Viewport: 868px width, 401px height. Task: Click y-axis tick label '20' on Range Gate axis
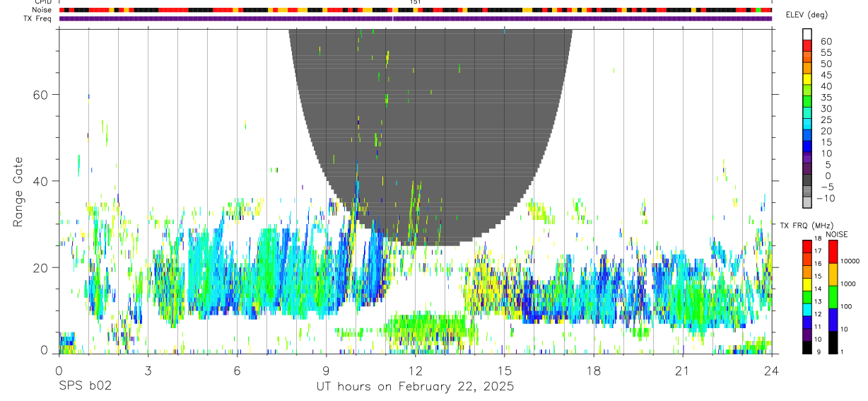pos(40,267)
